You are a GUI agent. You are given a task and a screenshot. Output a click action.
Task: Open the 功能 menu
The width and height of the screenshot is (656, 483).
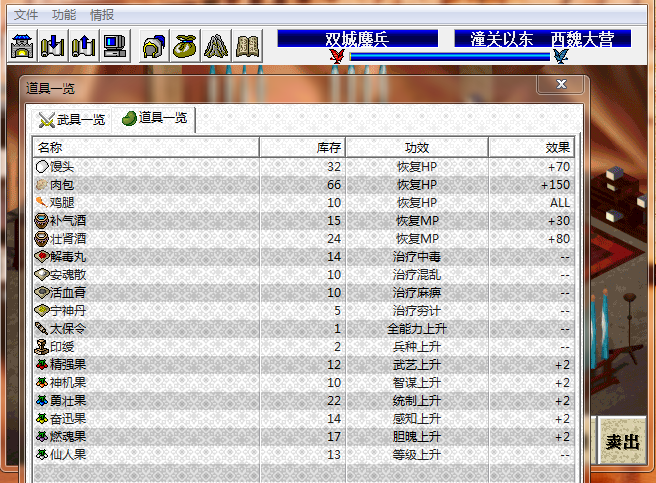63,15
